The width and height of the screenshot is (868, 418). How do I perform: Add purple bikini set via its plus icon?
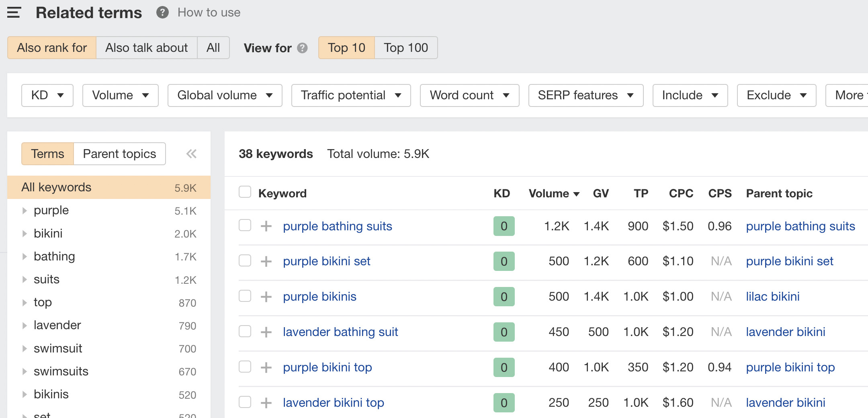266,261
